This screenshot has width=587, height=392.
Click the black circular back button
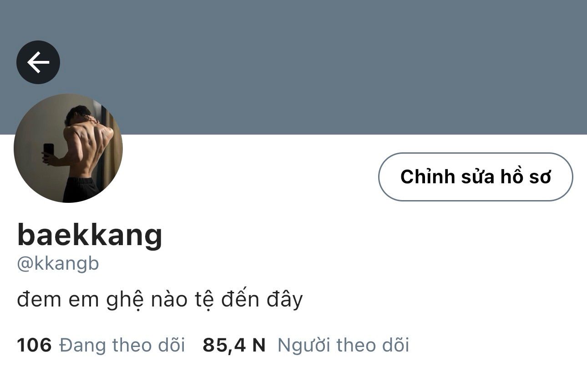[38, 62]
